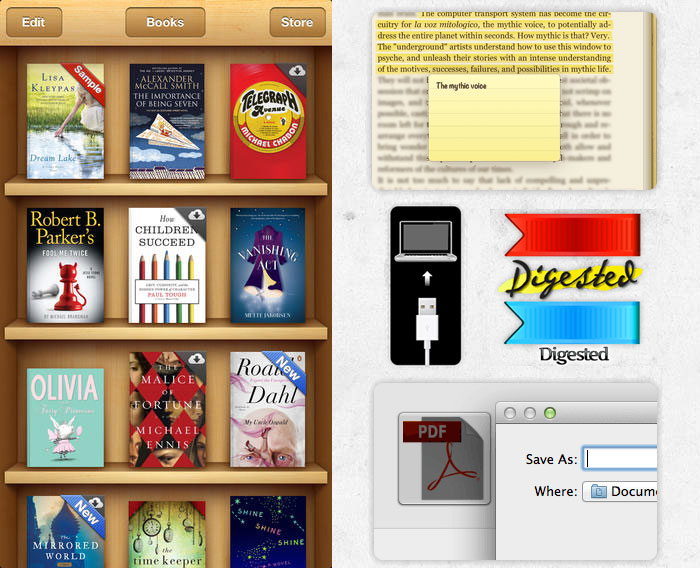Open The Malice of Fortune book
This screenshot has height=568, width=700.
point(167,410)
